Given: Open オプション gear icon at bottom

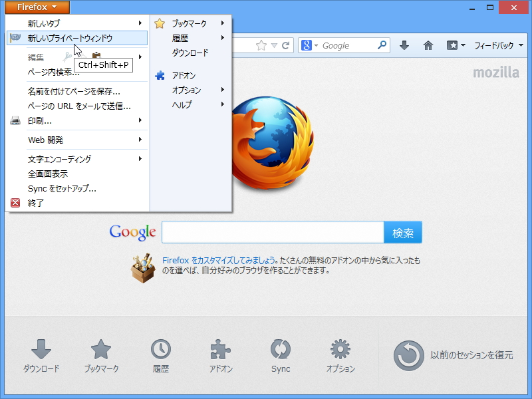Looking at the screenshot, I should 340,350.
